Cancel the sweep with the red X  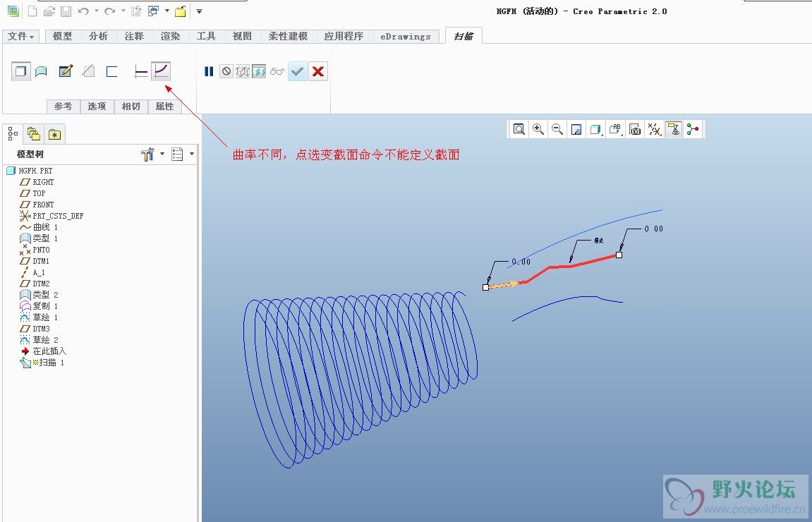point(318,71)
